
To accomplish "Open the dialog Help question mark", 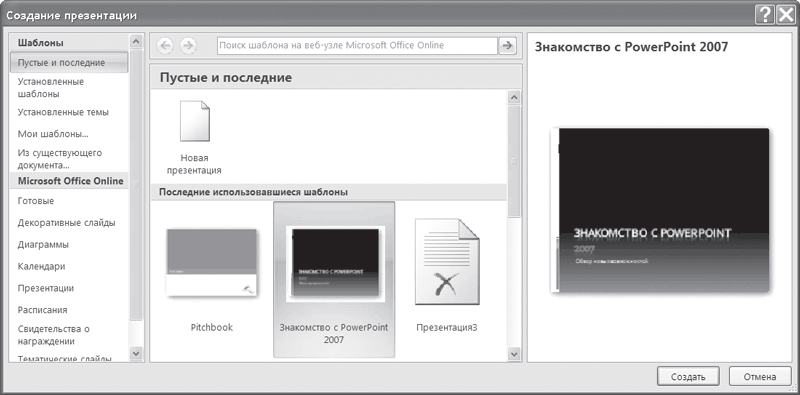I will click(x=764, y=16).
